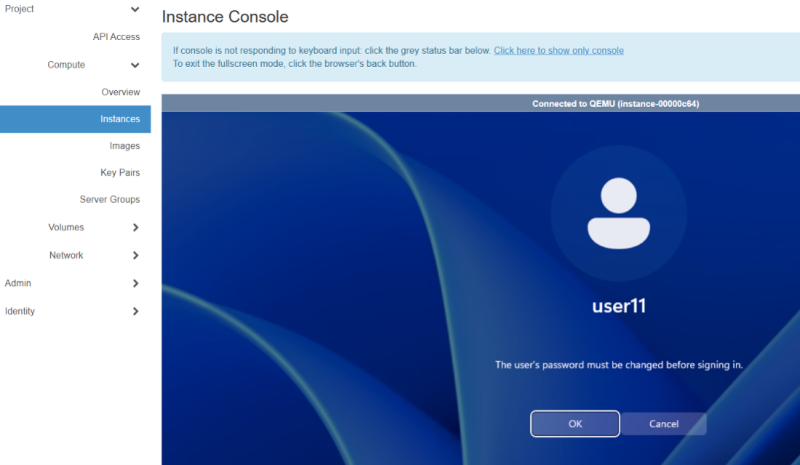800x465 pixels.
Task: Collapse the Project section chevron
Action: click(135, 9)
